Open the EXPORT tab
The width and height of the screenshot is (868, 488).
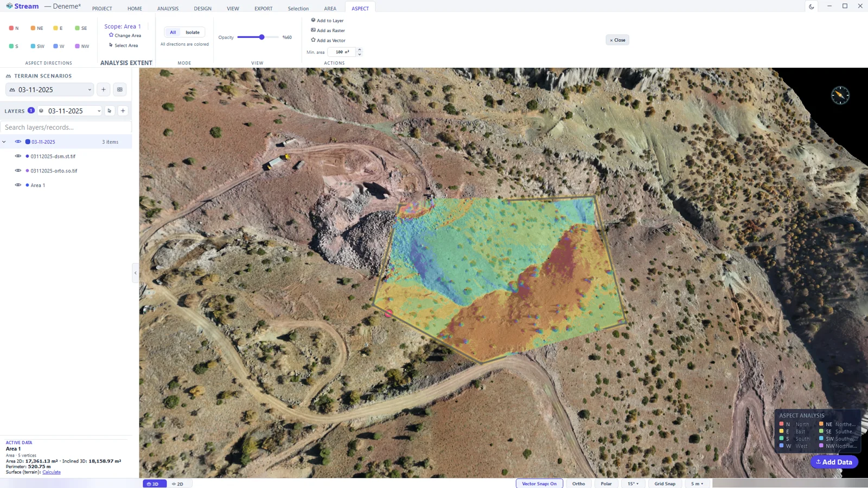coord(263,8)
